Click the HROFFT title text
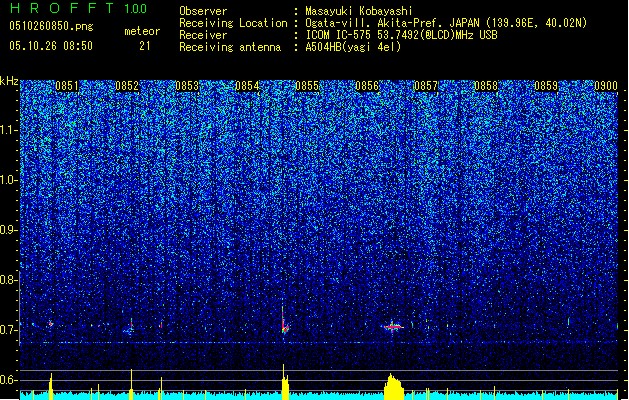The image size is (629, 400). 62,8
